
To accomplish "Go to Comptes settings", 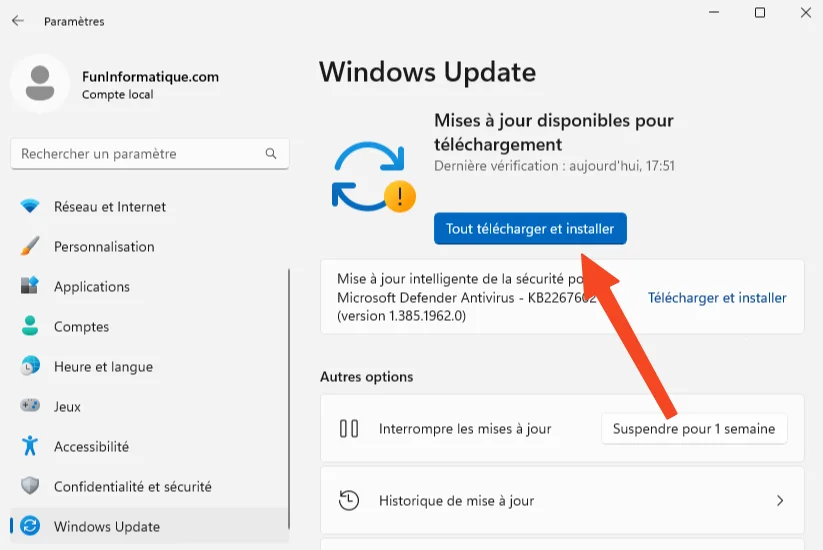I will point(150,326).
